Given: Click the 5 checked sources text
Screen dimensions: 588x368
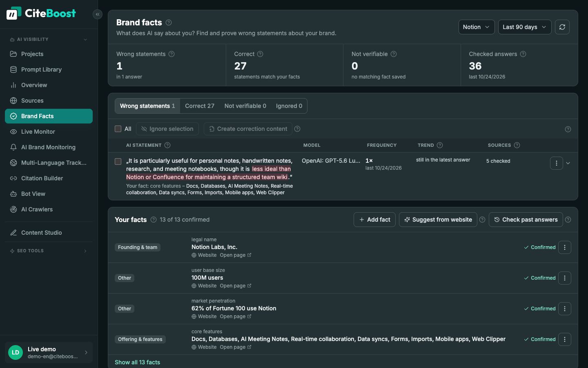Looking at the screenshot, I should click(498, 161).
